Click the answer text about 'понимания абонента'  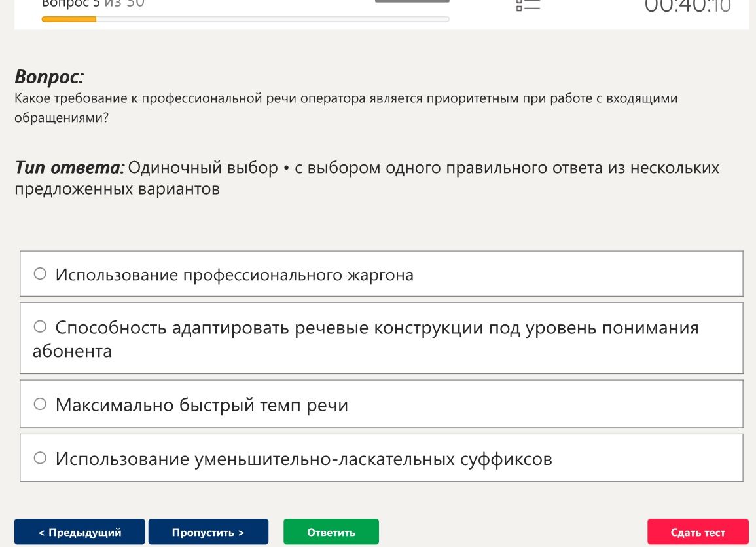click(365, 339)
